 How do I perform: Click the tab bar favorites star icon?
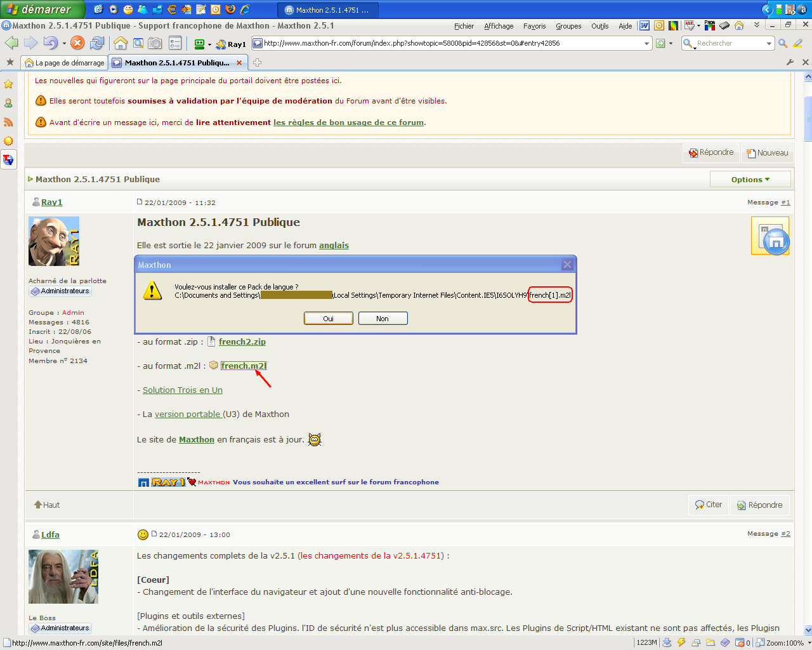pyautogui.click(x=10, y=62)
